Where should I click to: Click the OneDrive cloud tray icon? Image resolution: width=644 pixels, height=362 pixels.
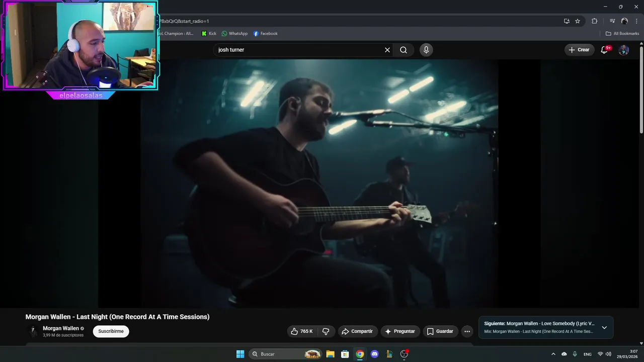point(564,354)
